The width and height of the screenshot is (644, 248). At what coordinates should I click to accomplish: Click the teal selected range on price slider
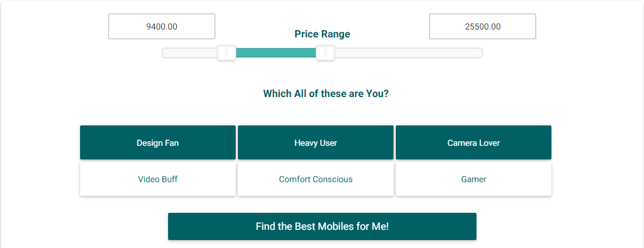(x=275, y=53)
